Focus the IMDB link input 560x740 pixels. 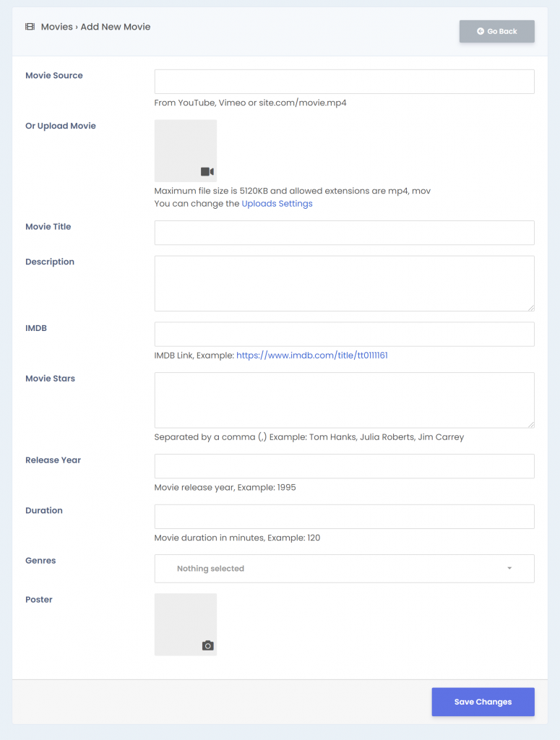[345, 334]
